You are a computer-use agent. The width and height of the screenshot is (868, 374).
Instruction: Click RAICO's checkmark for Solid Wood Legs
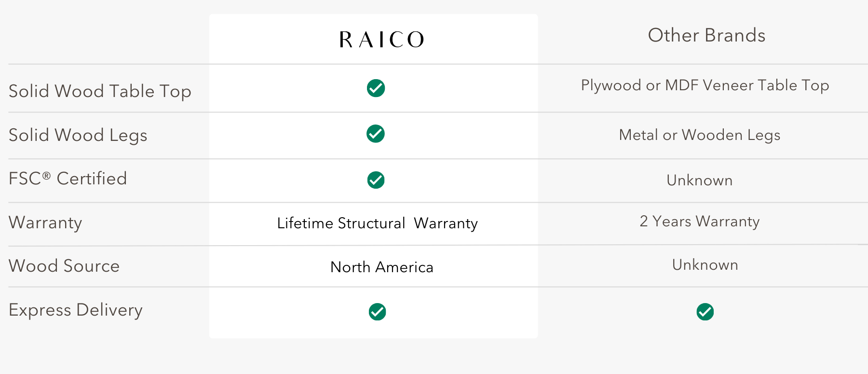click(x=376, y=134)
